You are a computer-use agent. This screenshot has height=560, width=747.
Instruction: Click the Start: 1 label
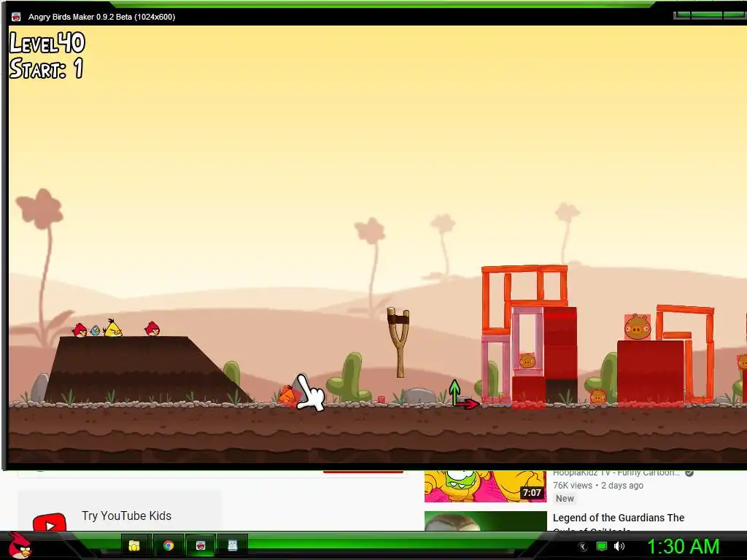(x=46, y=68)
